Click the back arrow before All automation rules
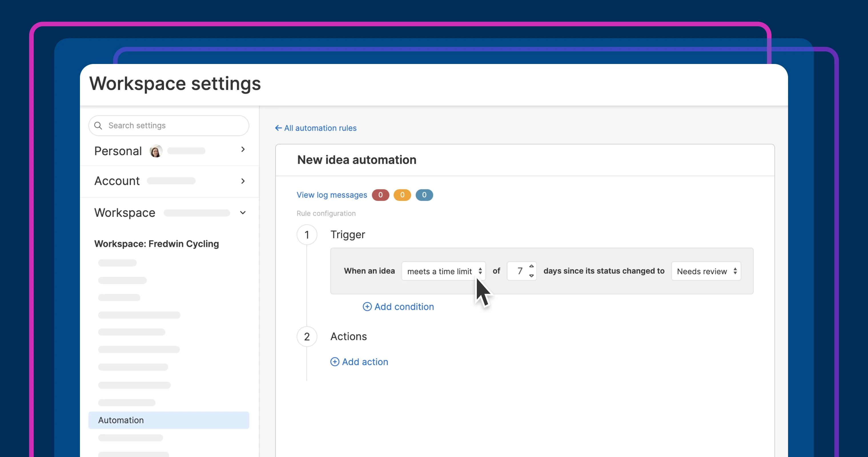 [278, 128]
